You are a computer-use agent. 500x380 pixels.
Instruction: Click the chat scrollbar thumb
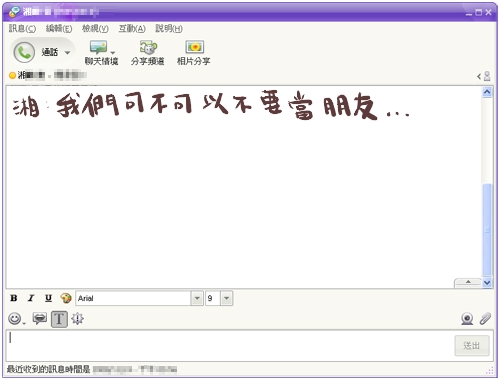[x=487, y=230]
